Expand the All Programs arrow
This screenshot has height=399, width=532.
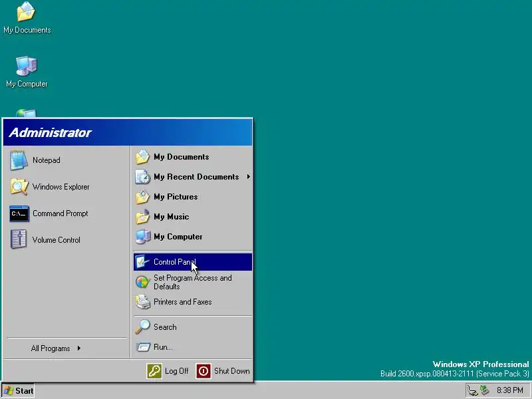click(x=79, y=348)
